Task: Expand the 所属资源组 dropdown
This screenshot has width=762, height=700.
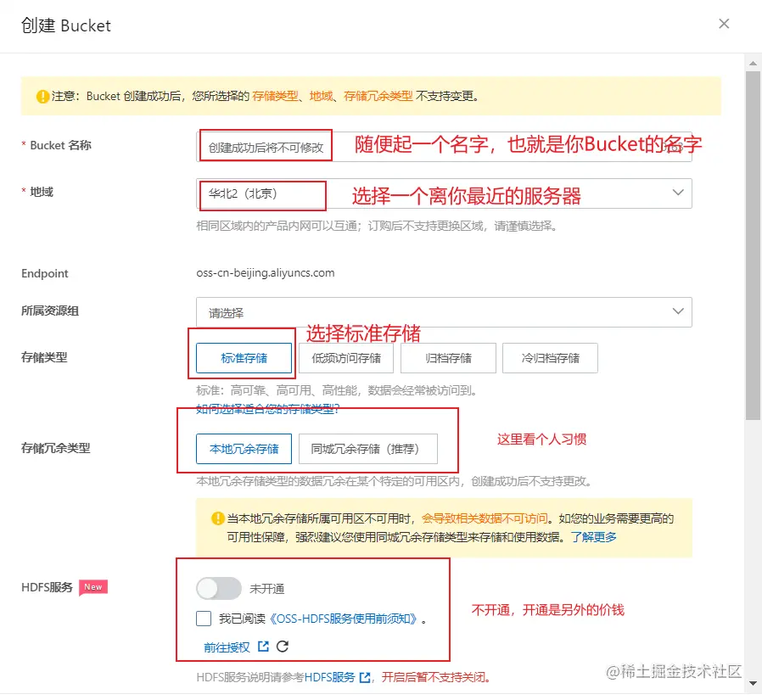Action: coord(444,312)
